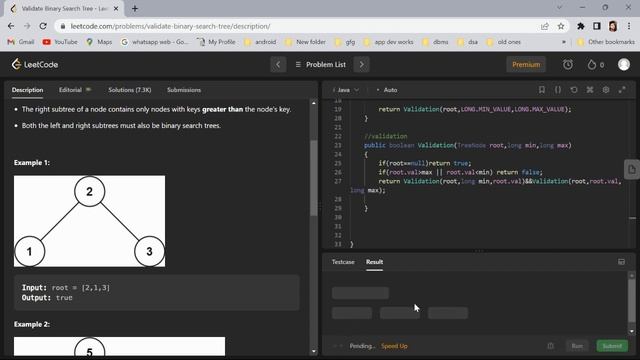Open the Java language dropdown
This screenshot has width=640, height=360.
click(x=346, y=90)
